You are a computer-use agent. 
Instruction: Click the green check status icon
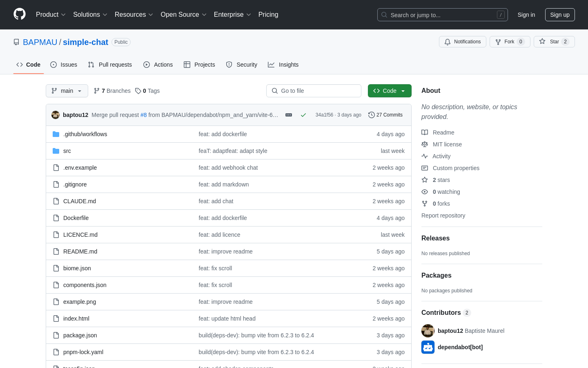click(303, 115)
